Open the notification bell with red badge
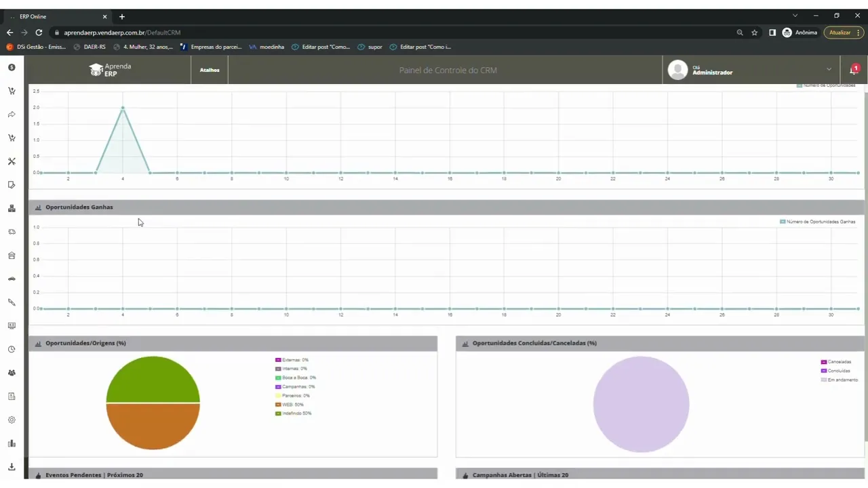868x488 pixels. pyautogui.click(x=854, y=70)
